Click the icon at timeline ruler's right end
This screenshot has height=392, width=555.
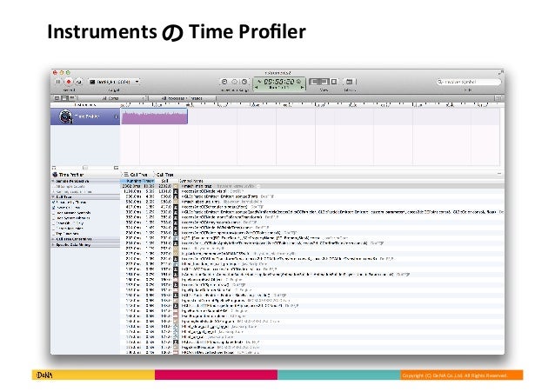[x=498, y=98]
